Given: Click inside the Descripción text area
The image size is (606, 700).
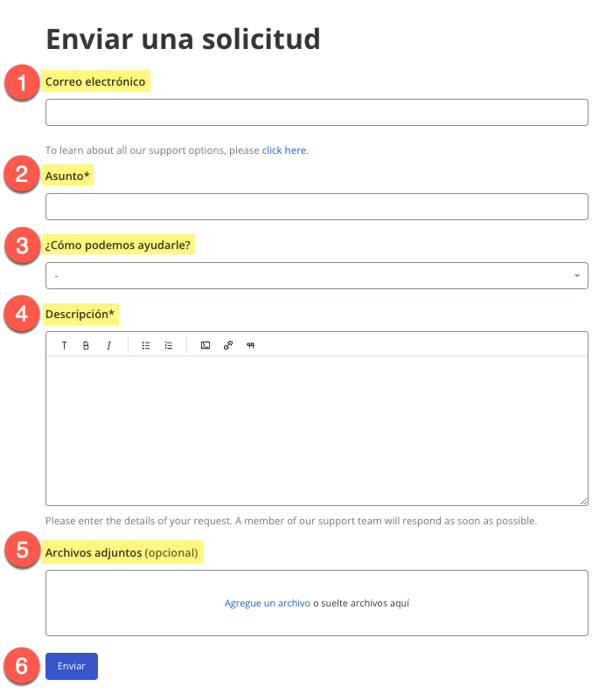Looking at the screenshot, I should point(316,428).
